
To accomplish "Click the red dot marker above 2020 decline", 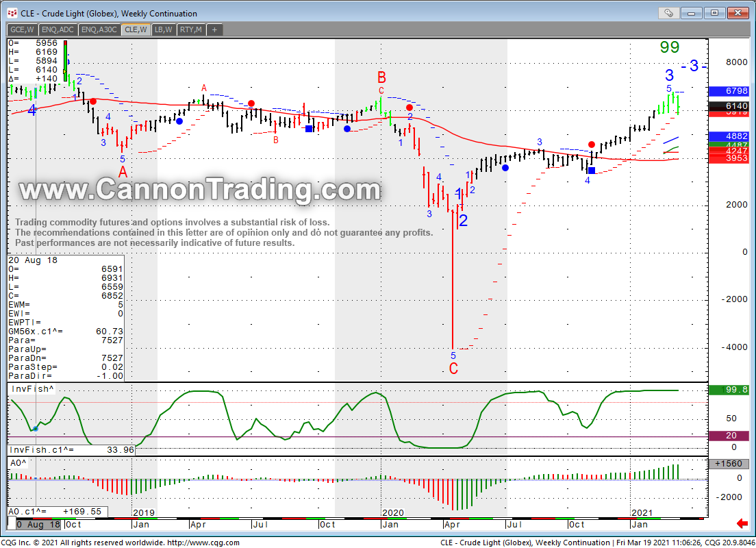I will [x=409, y=107].
